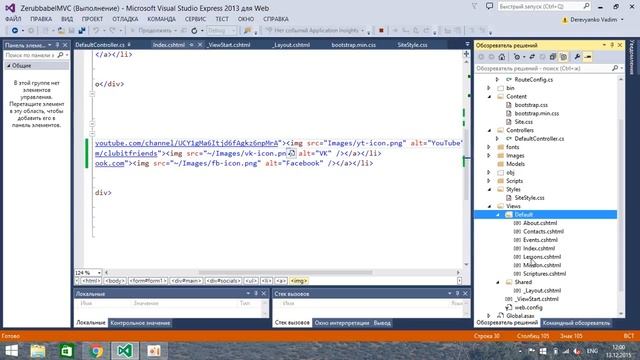This screenshot has height=360, width=640.
Task: Click Forward arrow in Solution Explorer toolbar
Action: [x=491, y=57]
